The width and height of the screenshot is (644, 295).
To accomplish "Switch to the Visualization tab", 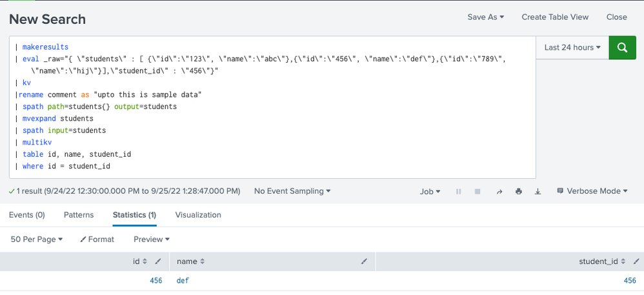I will [198, 215].
